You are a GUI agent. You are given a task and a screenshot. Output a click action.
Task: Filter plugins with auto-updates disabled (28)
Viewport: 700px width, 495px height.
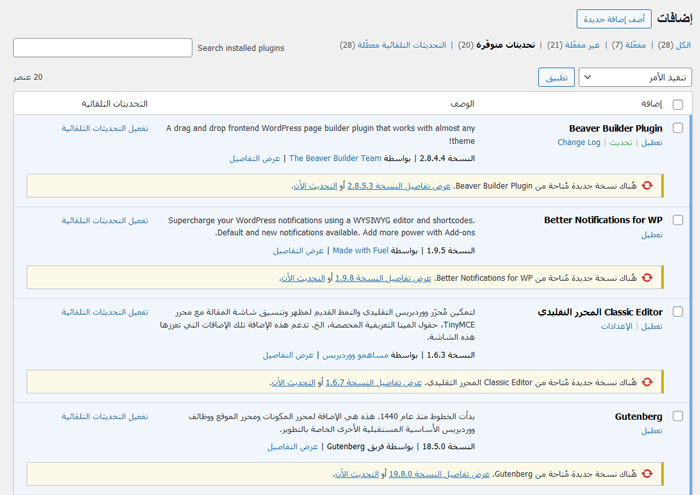pos(393,45)
